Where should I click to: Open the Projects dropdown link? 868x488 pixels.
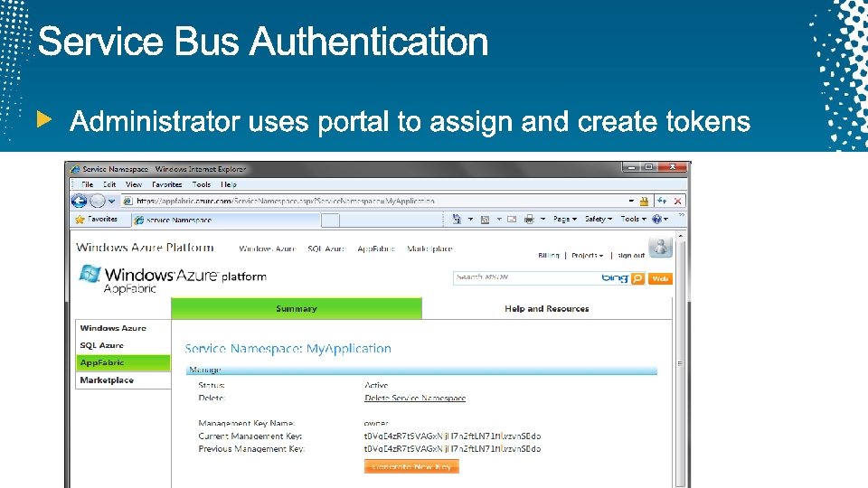[x=588, y=255]
